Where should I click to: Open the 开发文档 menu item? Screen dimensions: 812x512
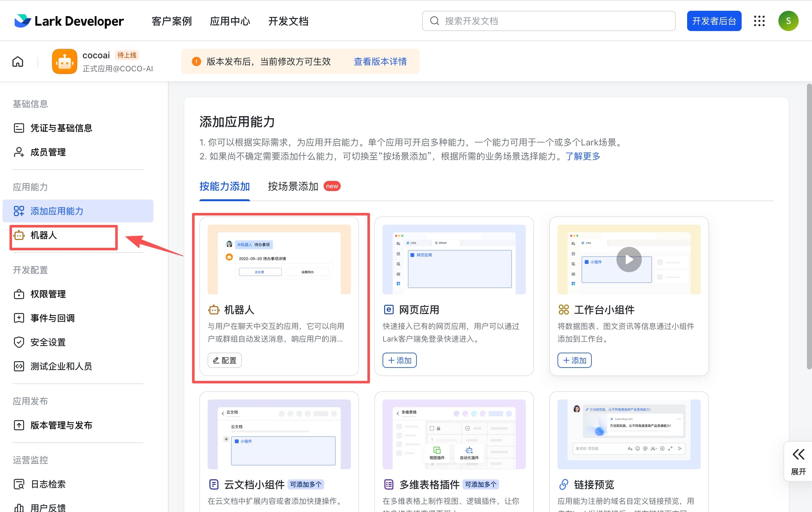point(288,21)
